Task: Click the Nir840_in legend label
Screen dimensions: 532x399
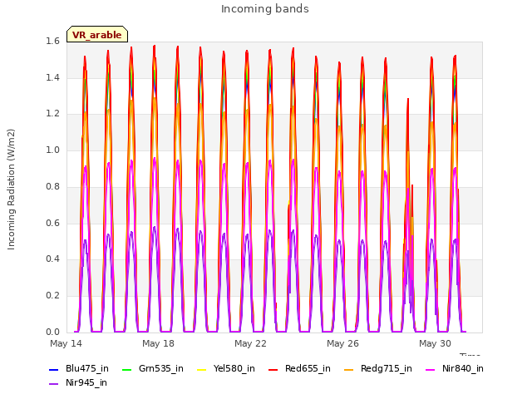Action: (462, 369)
